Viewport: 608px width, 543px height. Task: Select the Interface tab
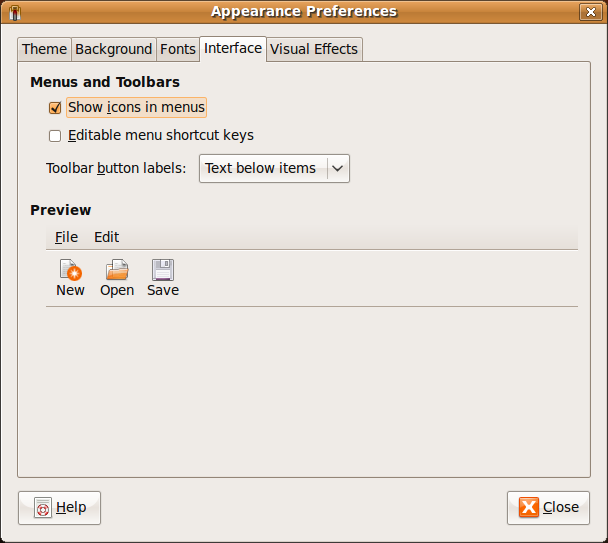point(233,48)
